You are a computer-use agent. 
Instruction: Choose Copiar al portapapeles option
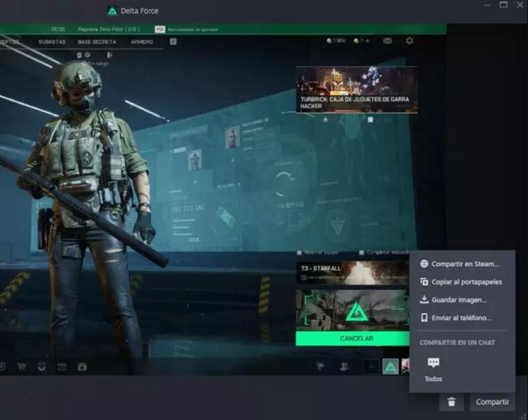[461, 282]
